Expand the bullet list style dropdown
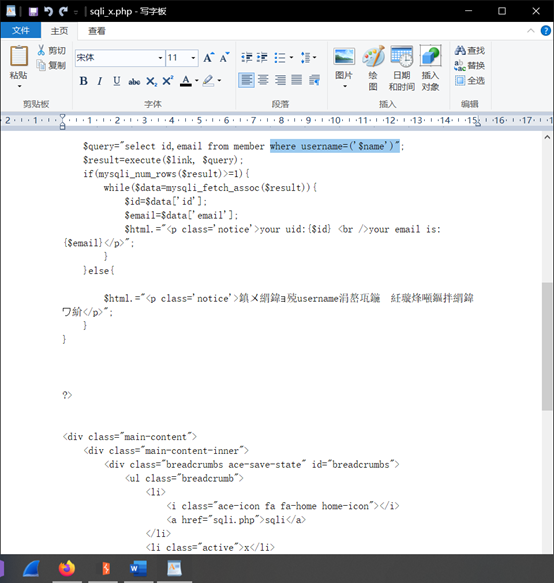This screenshot has width=554, height=583. (292, 58)
